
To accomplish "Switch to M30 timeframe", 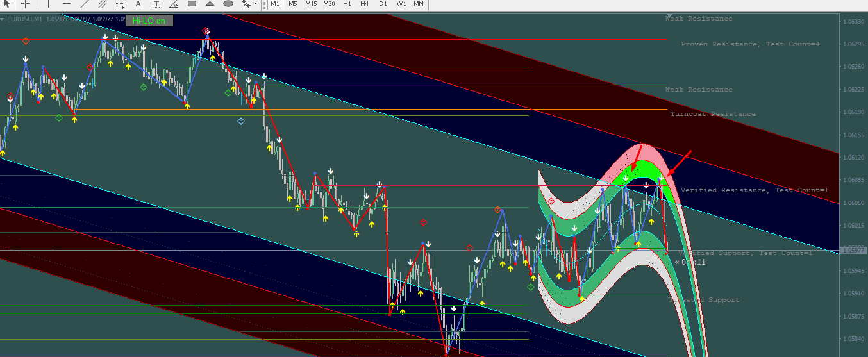I will [329, 4].
